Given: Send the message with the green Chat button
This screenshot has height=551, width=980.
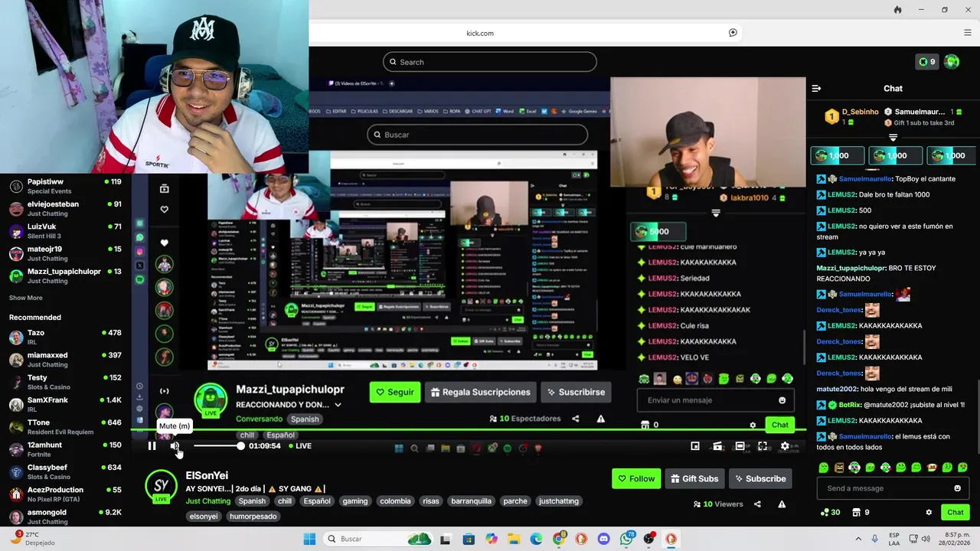Looking at the screenshot, I should click(955, 513).
